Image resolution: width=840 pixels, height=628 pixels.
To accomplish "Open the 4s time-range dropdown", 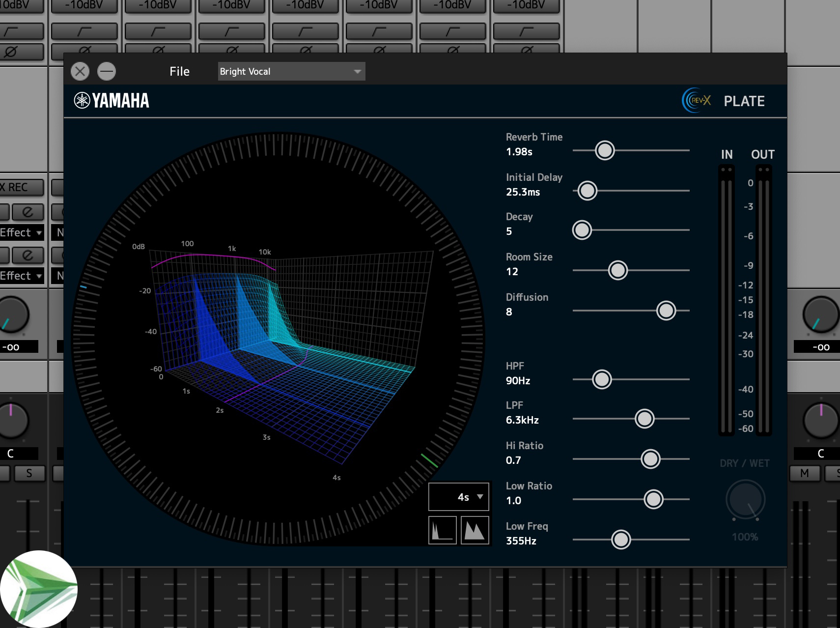I will (x=459, y=497).
